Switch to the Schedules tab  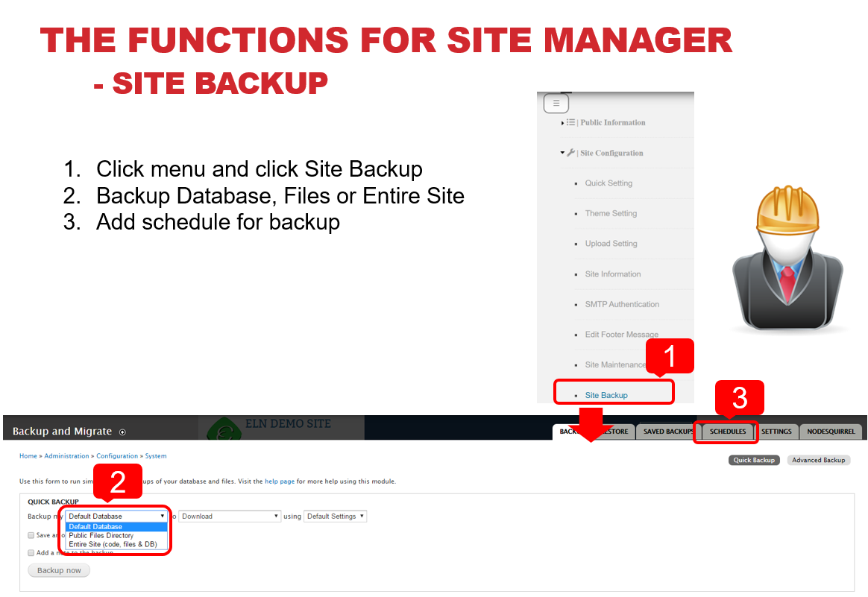(x=727, y=432)
